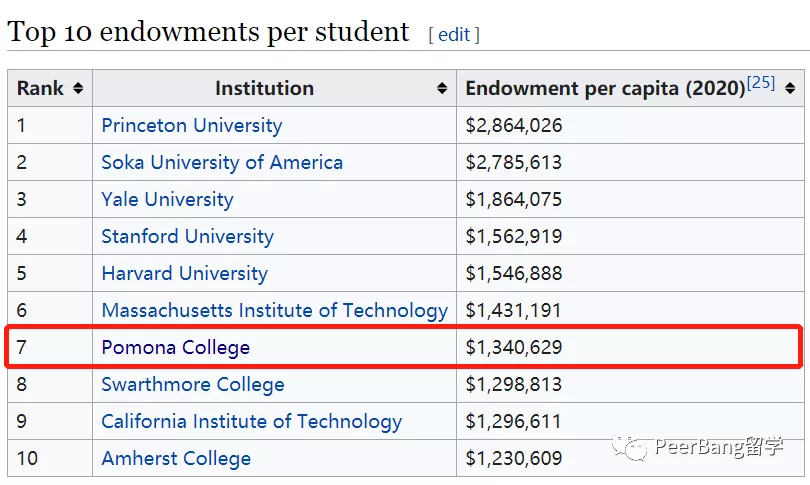
Task: Click the edit section link
Action: pos(454,35)
